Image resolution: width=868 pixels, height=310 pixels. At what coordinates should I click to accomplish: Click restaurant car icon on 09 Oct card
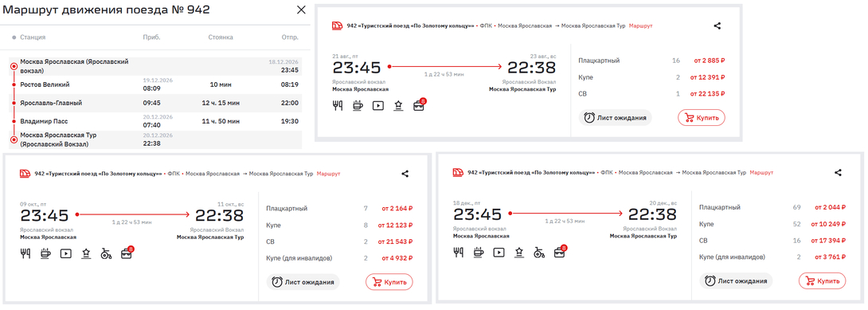pos(25,253)
